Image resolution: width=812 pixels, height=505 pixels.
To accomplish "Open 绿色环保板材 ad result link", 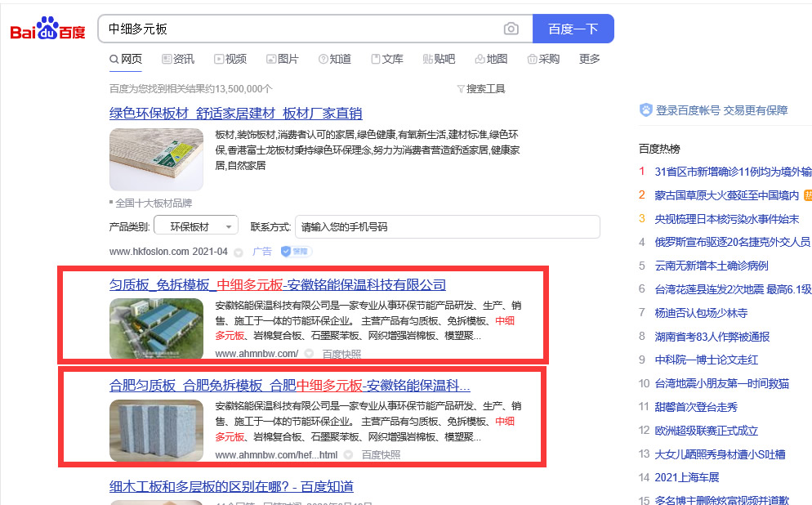I will 235,113.
